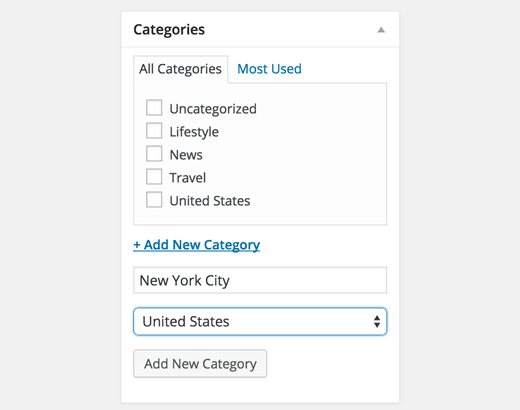This screenshot has width=520, height=410.
Task: Click the gray Add New Category button
Action: pyautogui.click(x=200, y=364)
